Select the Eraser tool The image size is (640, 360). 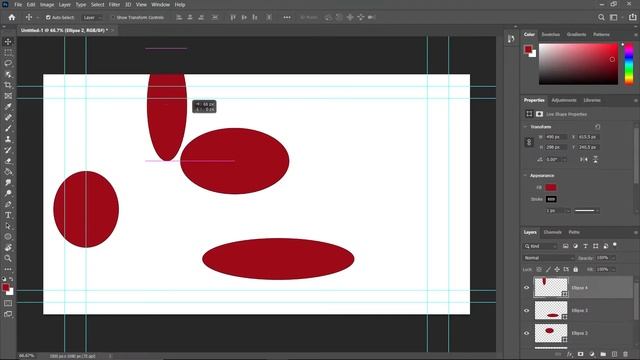coord(8,161)
